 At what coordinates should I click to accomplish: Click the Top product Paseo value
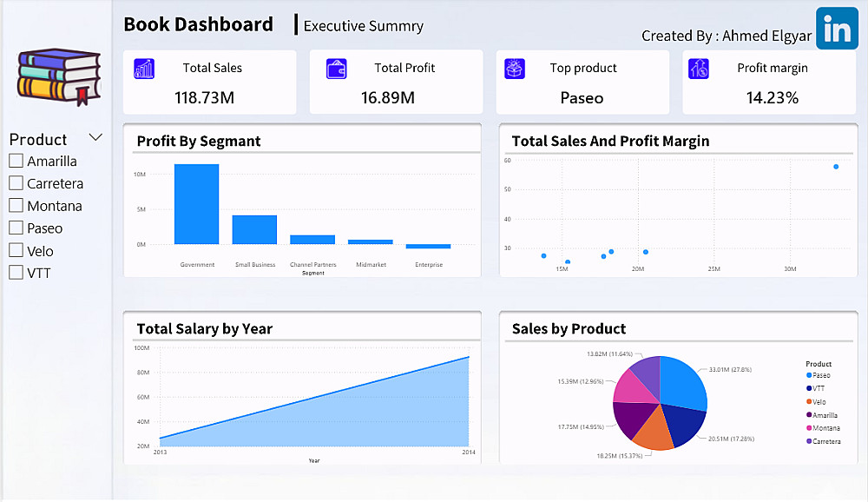click(x=582, y=98)
